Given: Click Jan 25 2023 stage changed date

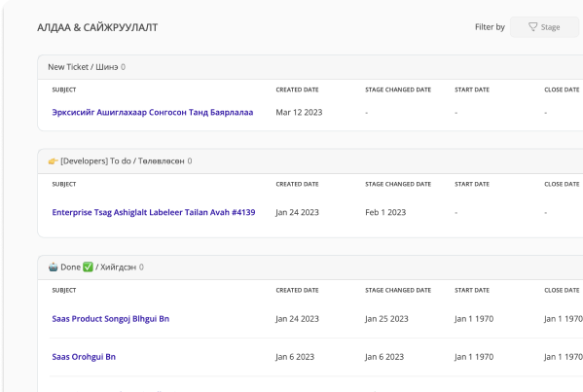Looking at the screenshot, I should click(386, 319).
